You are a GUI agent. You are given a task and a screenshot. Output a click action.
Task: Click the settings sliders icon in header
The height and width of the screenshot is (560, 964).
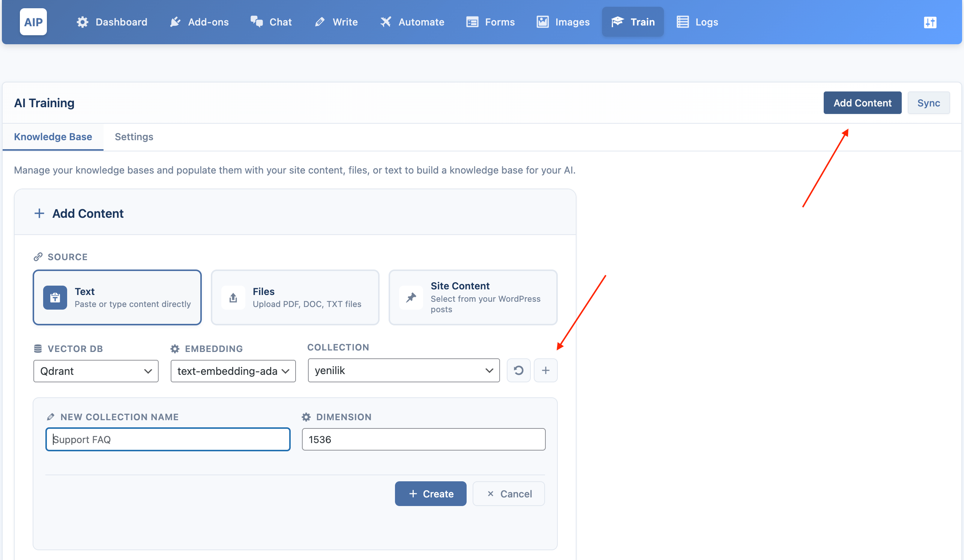[930, 22]
